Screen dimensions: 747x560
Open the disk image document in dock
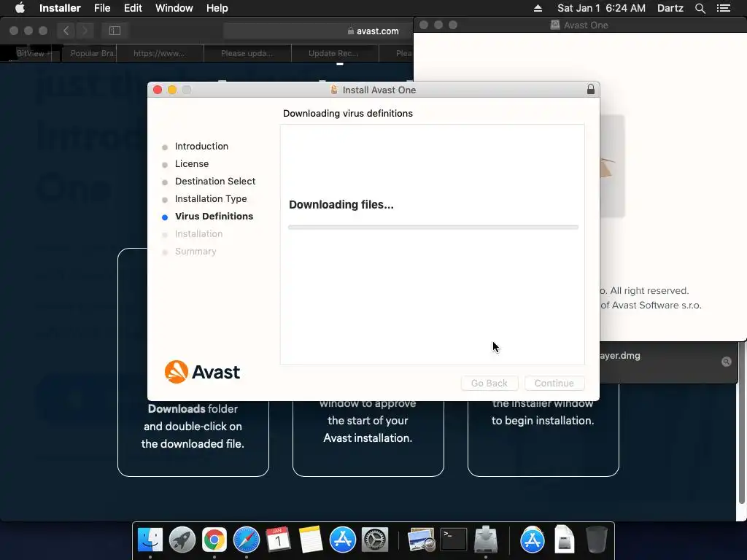(x=565, y=540)
